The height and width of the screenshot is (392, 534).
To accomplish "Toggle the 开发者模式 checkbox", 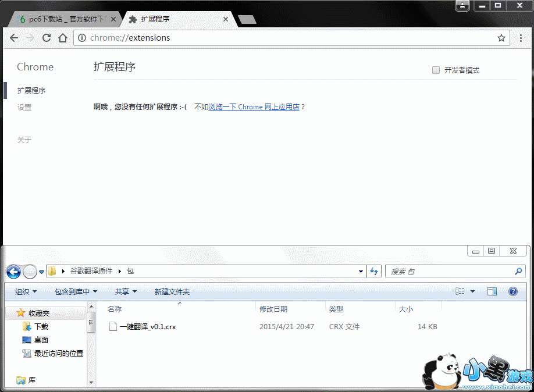I will [436, 69].
